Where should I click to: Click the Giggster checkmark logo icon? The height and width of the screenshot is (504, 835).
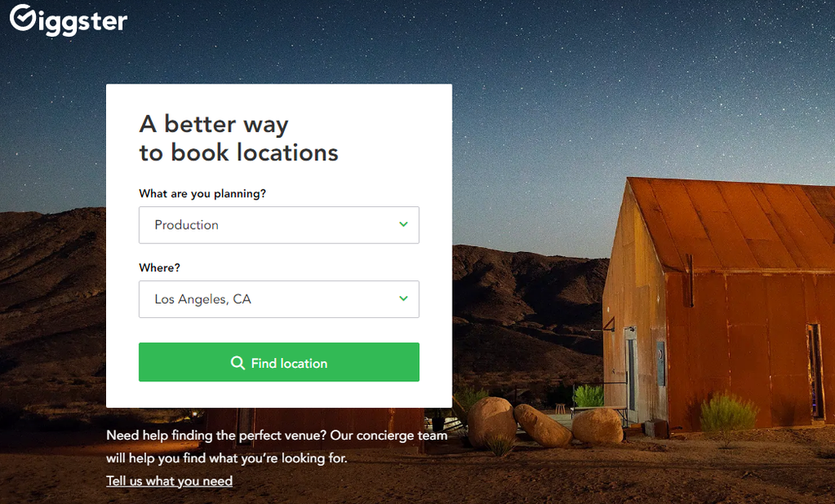23,17
